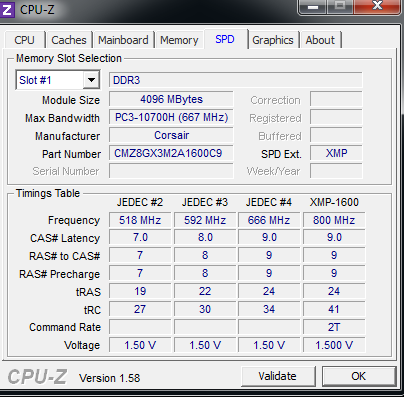Click the JEDEC #4 column header

(x=269, y=202)
